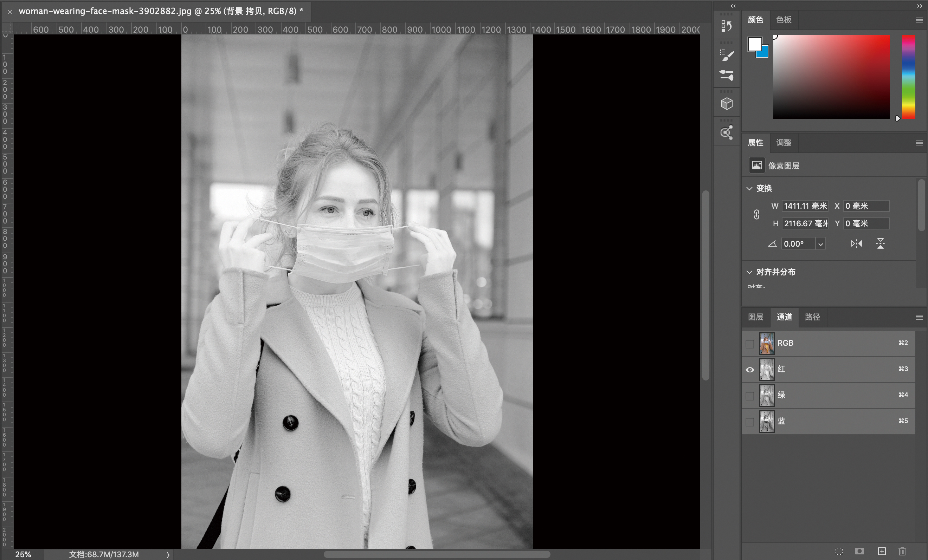
Task: Click the blue background color swatch
Action: click(765, 53)
